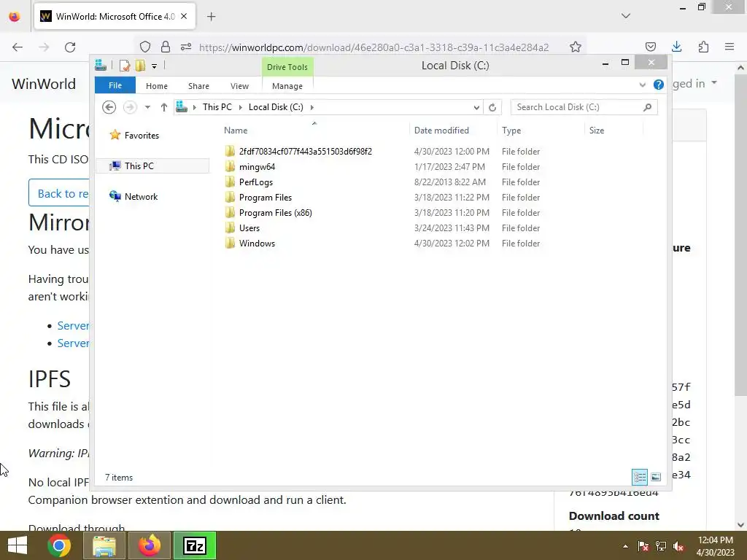Click the site padlock security icon

166,47
